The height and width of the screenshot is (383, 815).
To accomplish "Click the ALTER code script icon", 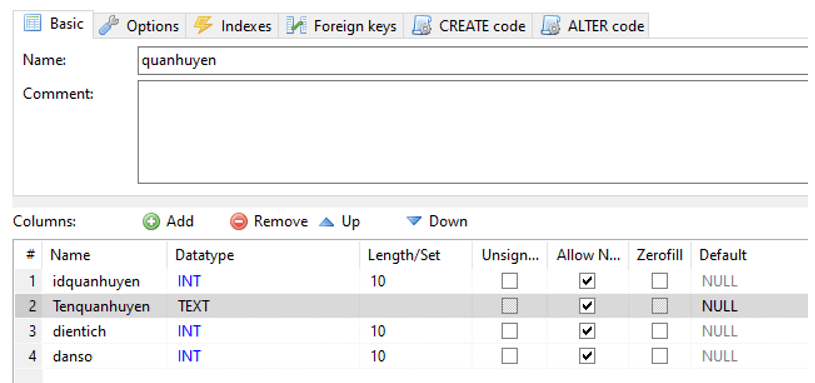I will click(x=550, y=25).
